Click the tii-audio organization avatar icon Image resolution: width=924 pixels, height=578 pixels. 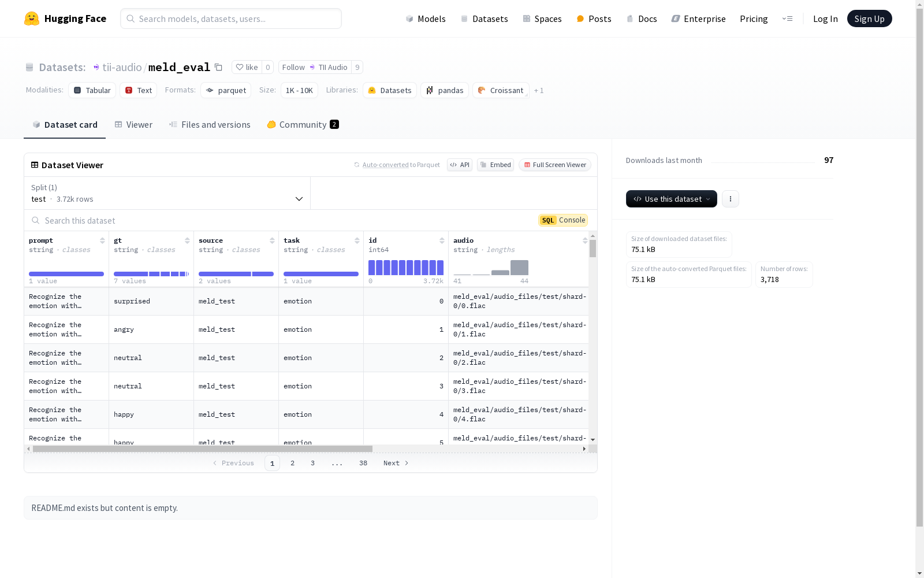click(96, 67)
